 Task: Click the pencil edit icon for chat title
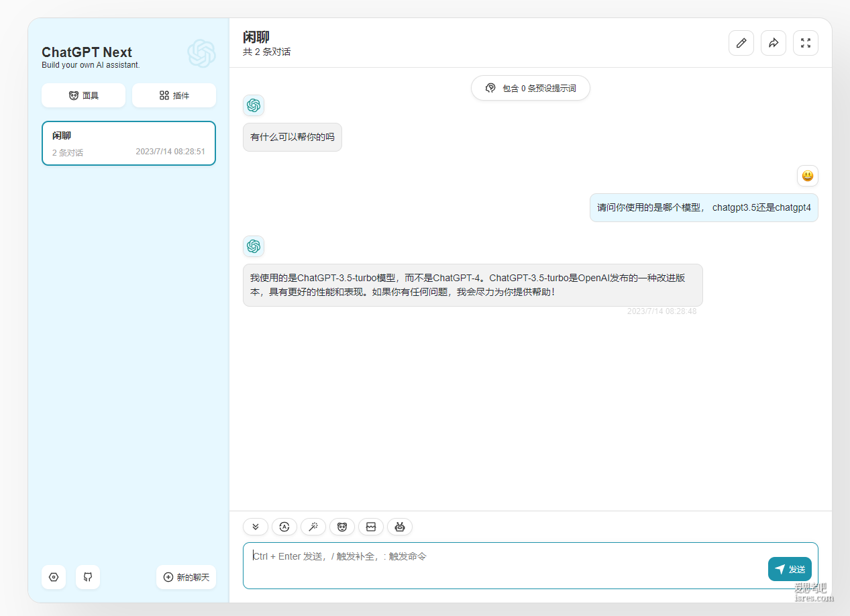pos(741,43)
